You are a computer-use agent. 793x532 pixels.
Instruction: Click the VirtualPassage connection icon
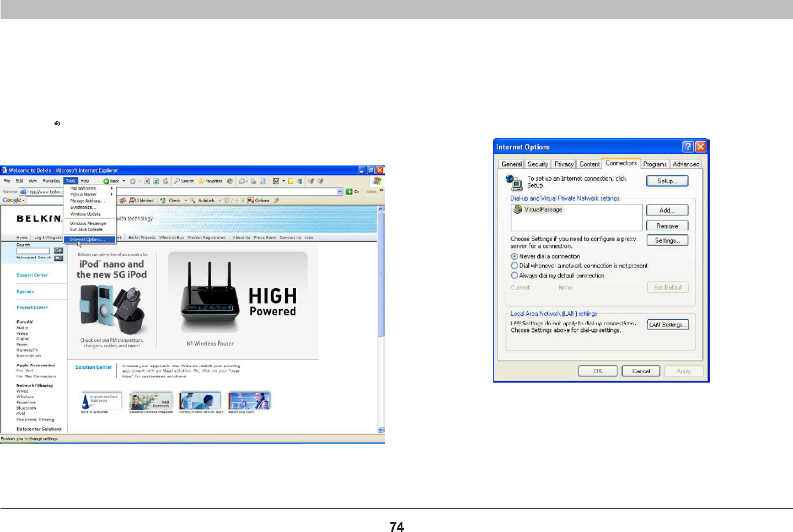(517, 209)
